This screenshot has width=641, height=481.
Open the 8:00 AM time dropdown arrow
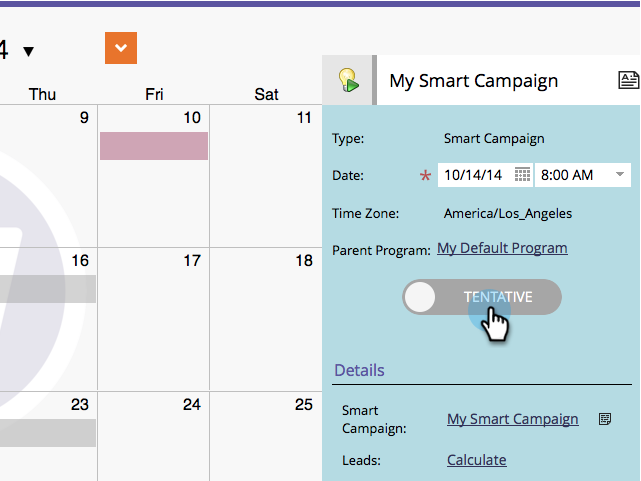pyautogui.click(x=620, y=174)
